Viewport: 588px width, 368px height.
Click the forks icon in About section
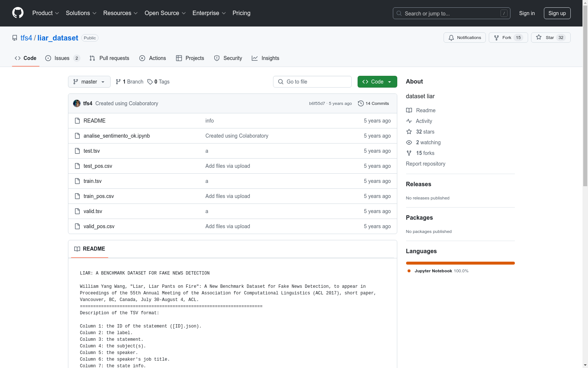pos(409,153)
